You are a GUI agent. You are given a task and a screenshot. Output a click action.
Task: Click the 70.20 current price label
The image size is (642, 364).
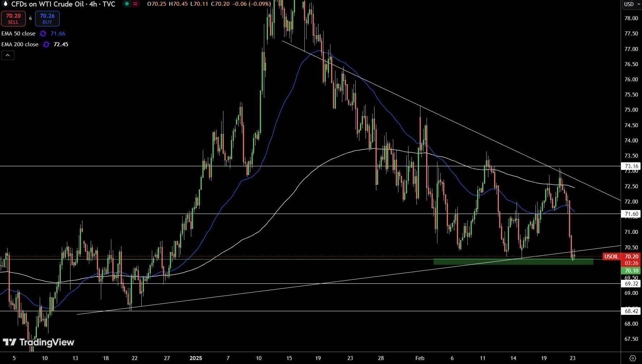coord(631,257)
